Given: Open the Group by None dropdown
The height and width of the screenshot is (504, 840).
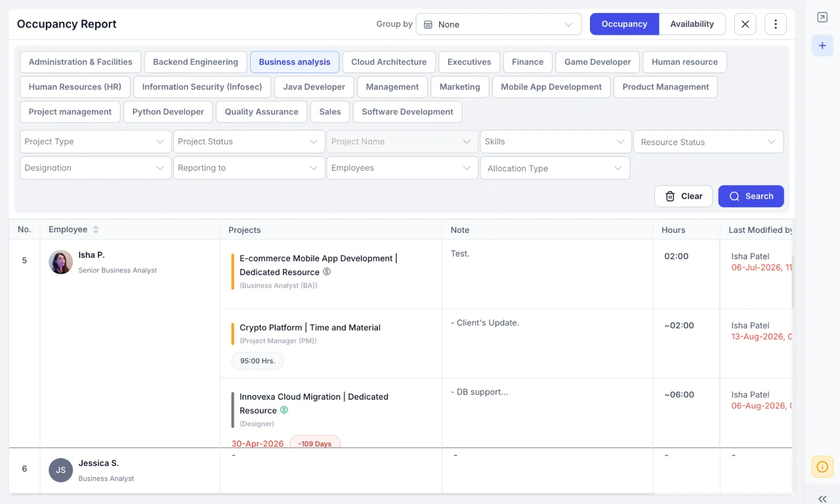Looking at the screenshot, I should tap(499, 24).
